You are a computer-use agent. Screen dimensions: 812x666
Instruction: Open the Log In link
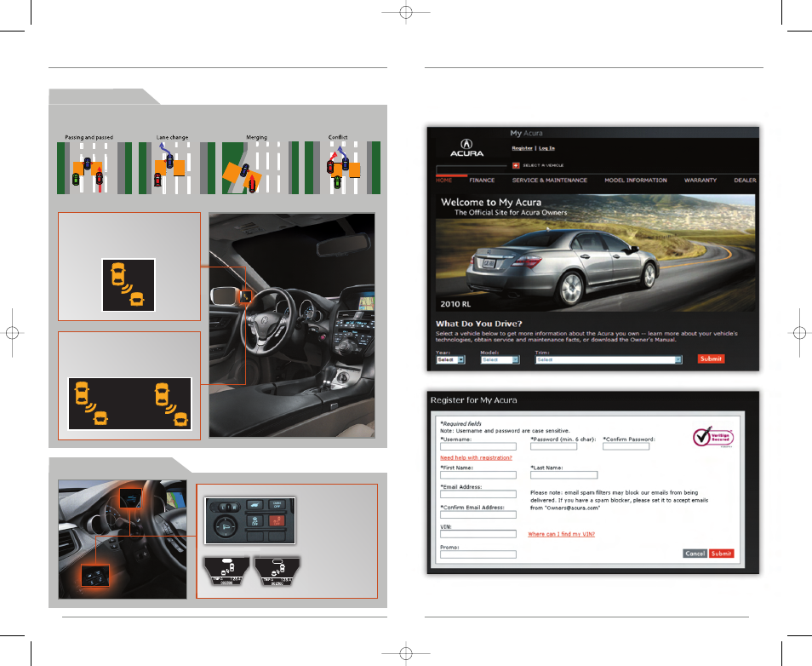[x=546, y=148]
